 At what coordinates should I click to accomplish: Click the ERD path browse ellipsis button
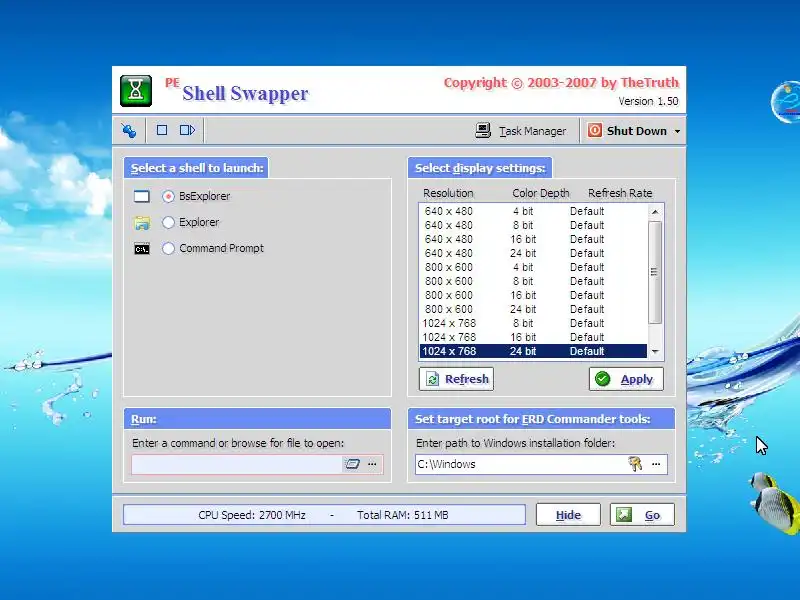(656, 464)
